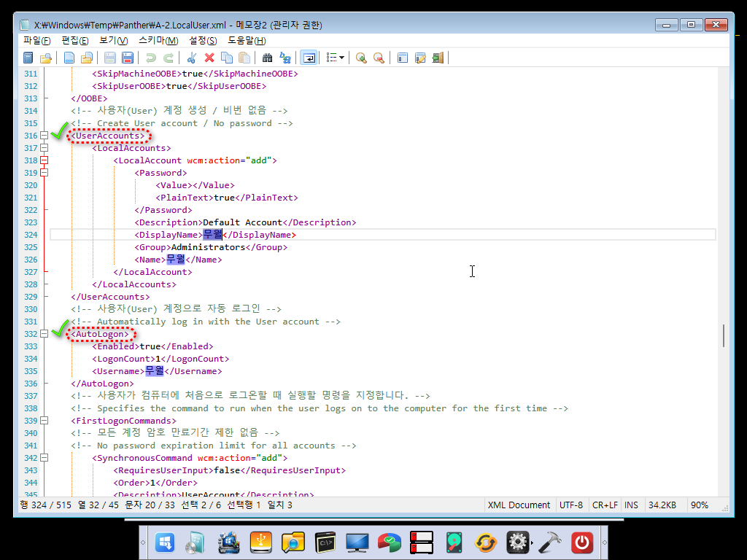
Task: Click the red power icon in dock
Action: coord(581,542)
